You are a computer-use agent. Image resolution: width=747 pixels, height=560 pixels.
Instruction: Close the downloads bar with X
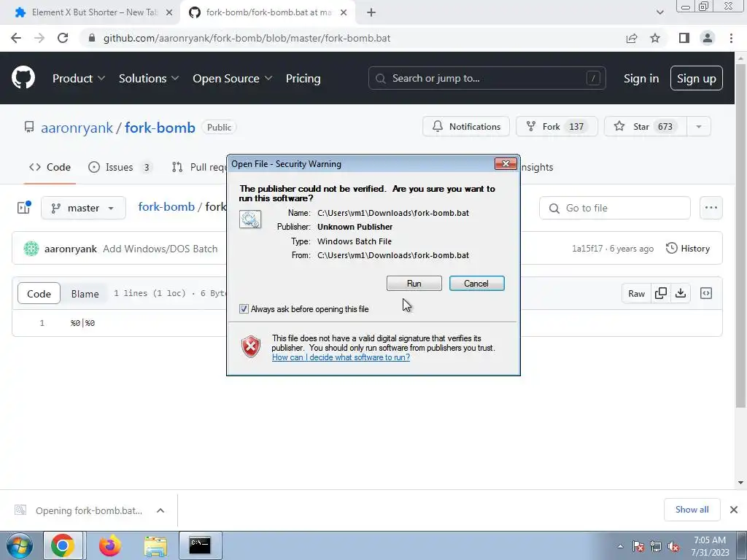734,510
